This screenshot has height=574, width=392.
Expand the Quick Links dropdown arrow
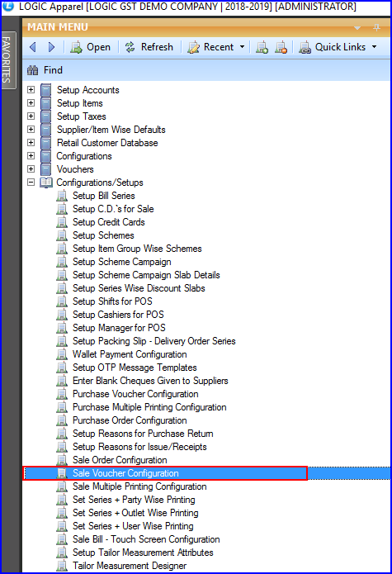click(374, 47)
